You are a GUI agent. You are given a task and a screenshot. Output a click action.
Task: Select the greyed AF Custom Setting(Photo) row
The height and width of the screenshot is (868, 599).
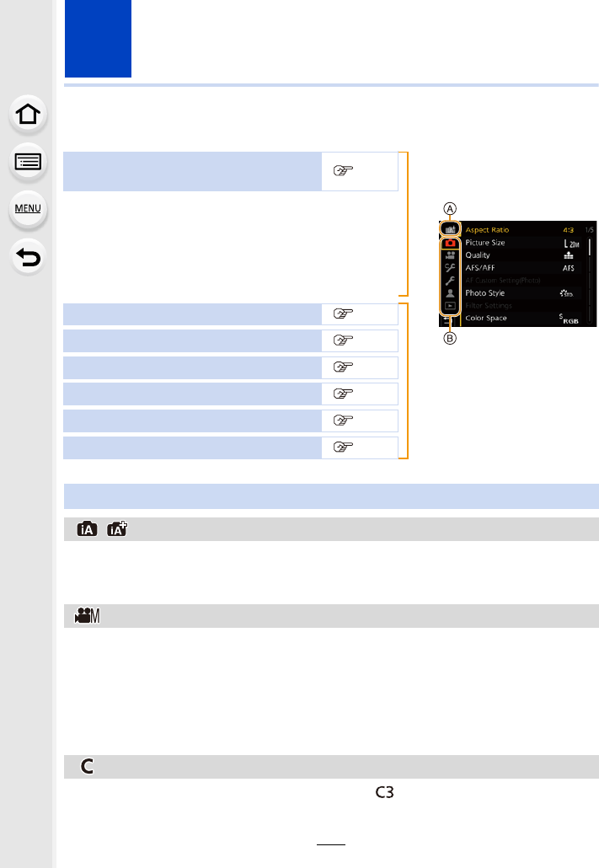(522, 281)
